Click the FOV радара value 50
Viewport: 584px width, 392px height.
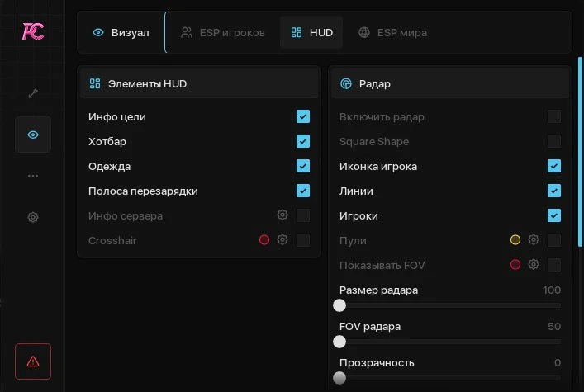pyautogui.click(x=554, y=327)
